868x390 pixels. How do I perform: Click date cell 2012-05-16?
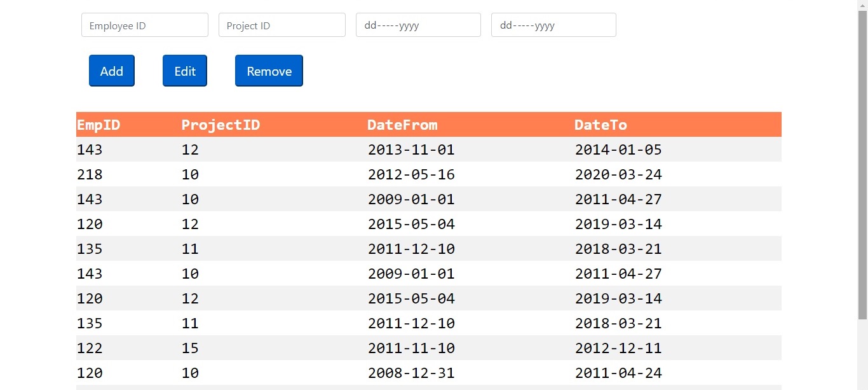[411, 174]
